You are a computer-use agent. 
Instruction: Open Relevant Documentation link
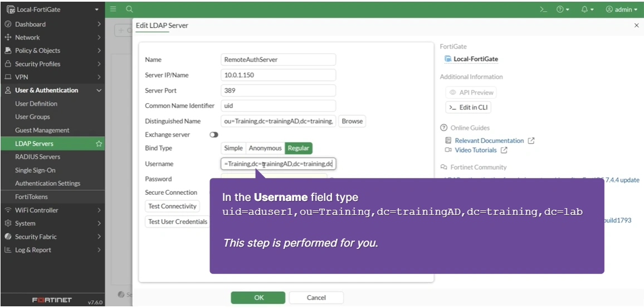489,141
